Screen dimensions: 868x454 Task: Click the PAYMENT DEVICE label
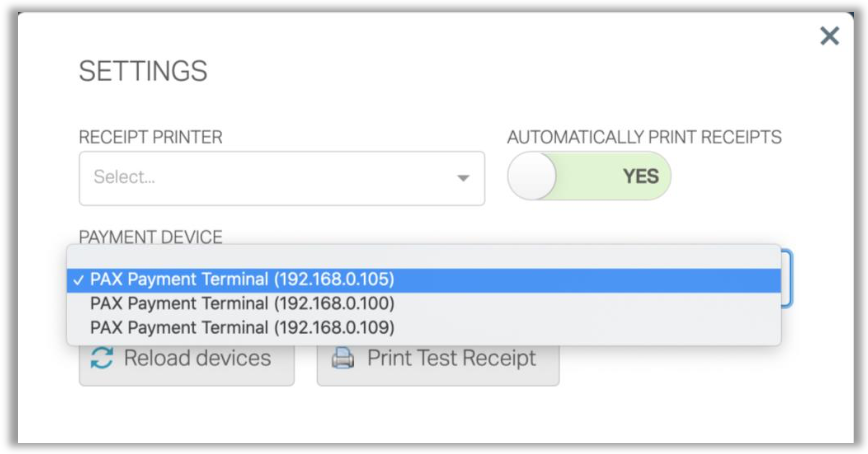click(x=150, y=237)
